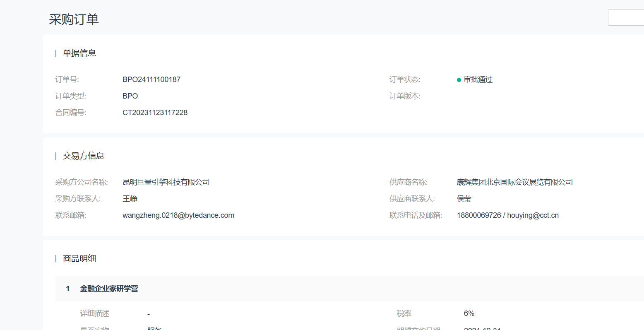Click purchaser company 昆明巨量引擎科技有限公司
The width and height of the screenshot is (644, 330).
click(166, 182)
